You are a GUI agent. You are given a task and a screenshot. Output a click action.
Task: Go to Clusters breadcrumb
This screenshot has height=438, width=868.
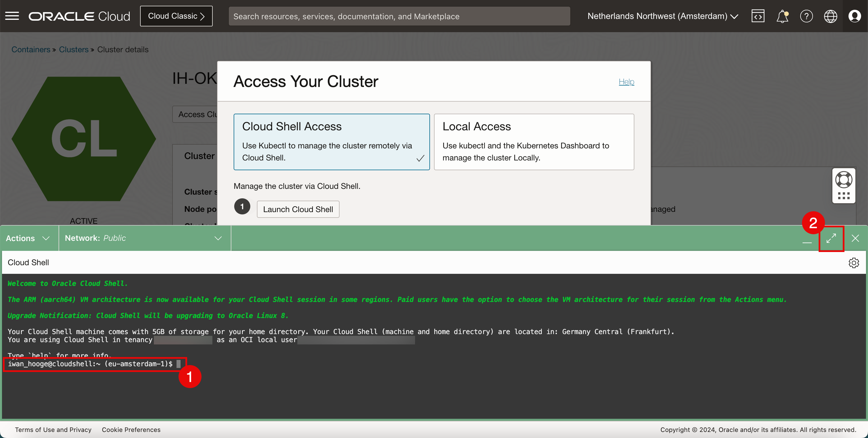73,50
